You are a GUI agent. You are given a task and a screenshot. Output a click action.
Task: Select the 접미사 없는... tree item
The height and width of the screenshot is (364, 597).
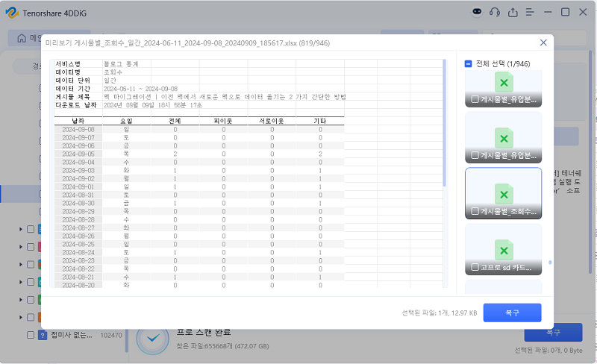coord(72,335)
